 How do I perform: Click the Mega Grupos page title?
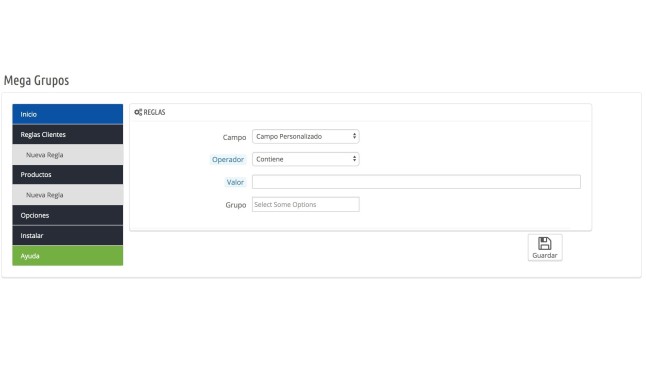36,80
